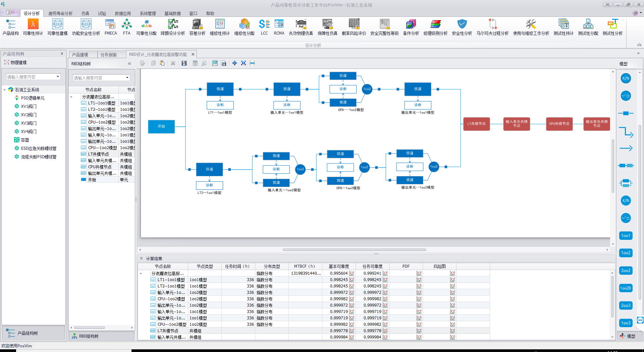Open the 产品结构 ribbon tool
Screen dimensions: 644x352
point(10,27)
